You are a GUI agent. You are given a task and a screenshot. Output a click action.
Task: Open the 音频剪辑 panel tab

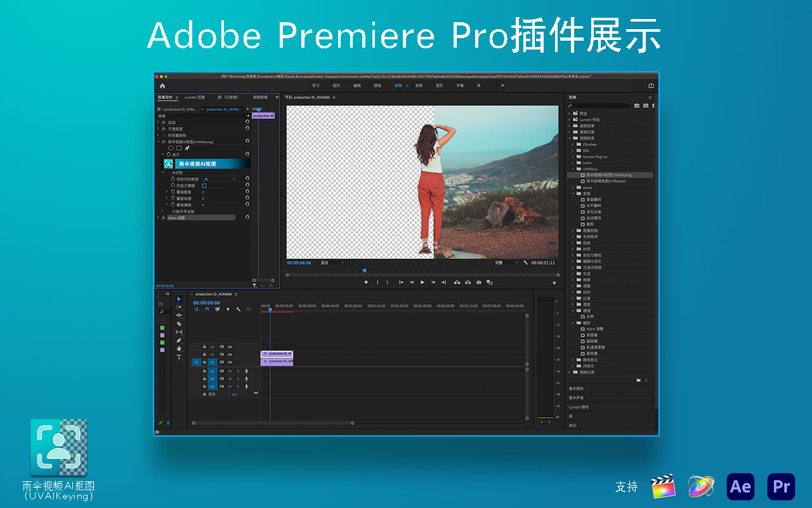point(260,97)
